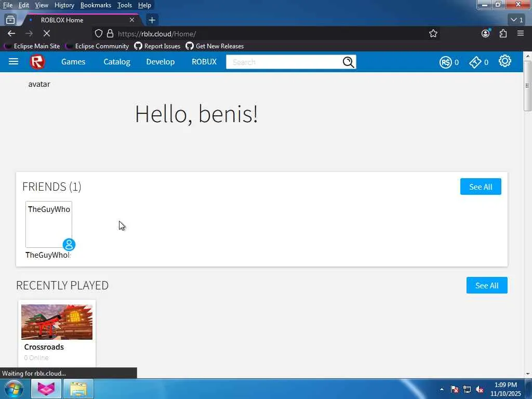This screenshot has height=399, width=532.
Task: Click the Hello, benis! greeting
Action: (196, 114)
